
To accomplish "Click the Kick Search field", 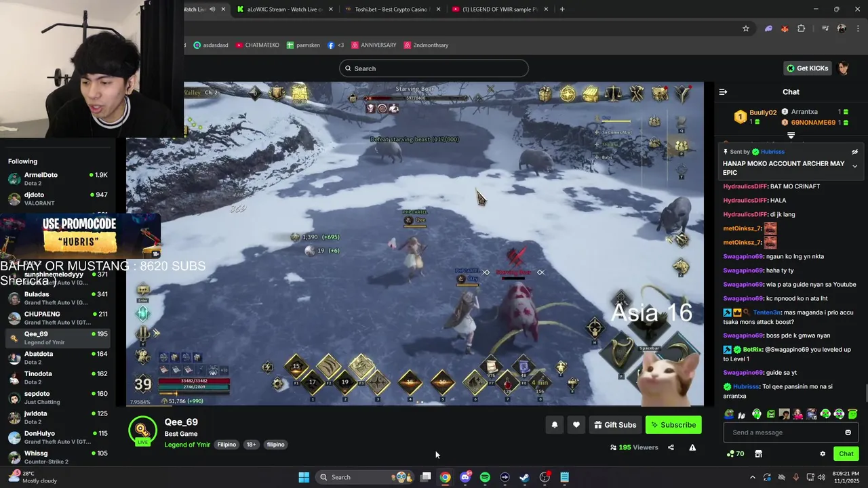I will tap(434, 68).
